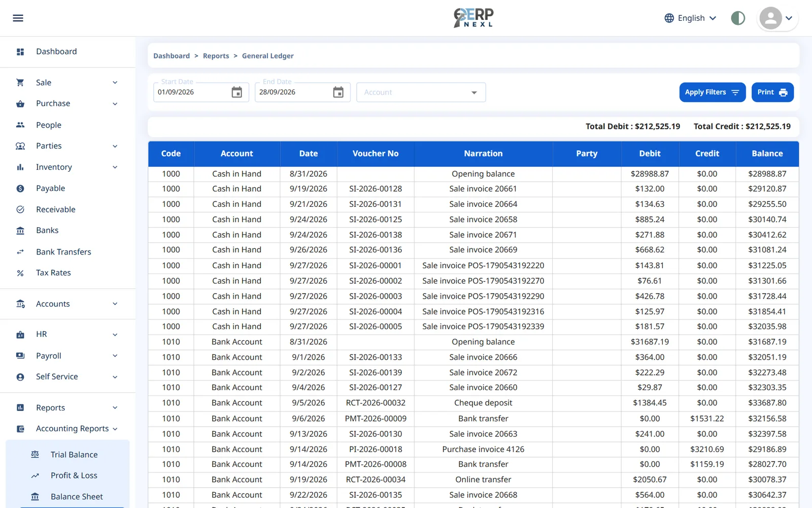
Task: Click the Sale cart icon
Action: [20, 82]
